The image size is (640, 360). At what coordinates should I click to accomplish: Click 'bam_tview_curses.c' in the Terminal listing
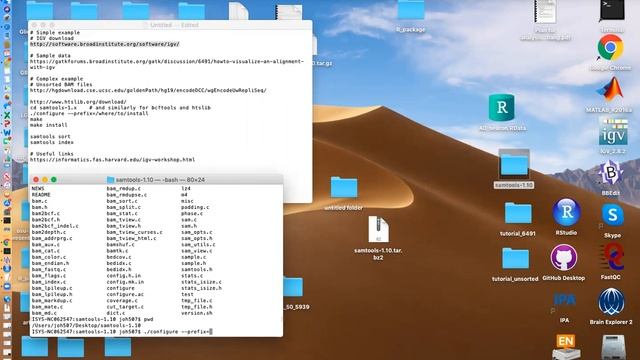tap(134, 232)
